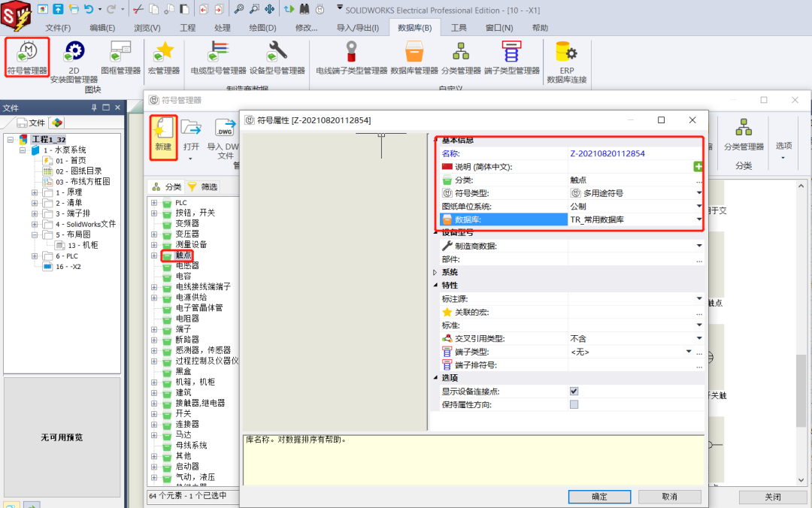Image resolution: width=812 pixels, height=508 pixels.
Task: Click the 新建 new symbol button
Action: click(163, 138)
